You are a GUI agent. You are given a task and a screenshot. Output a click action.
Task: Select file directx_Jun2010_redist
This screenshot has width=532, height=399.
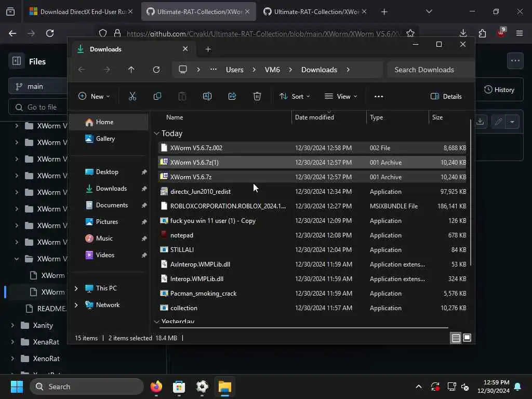312,191
